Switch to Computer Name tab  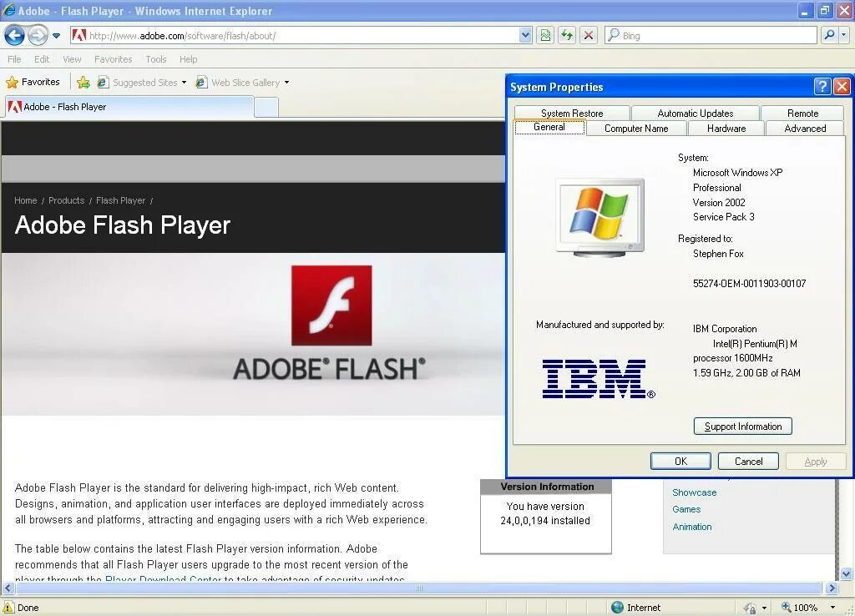[636, 128]
